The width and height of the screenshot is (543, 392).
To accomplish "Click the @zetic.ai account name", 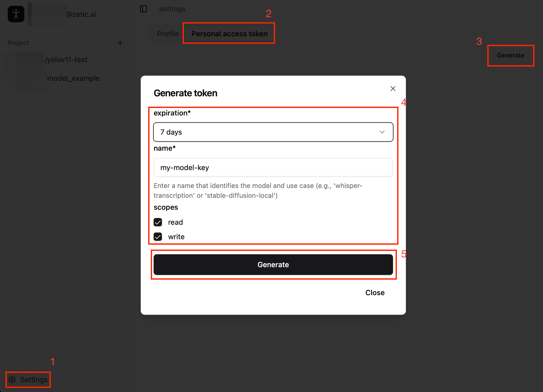I will pos(81,14).
